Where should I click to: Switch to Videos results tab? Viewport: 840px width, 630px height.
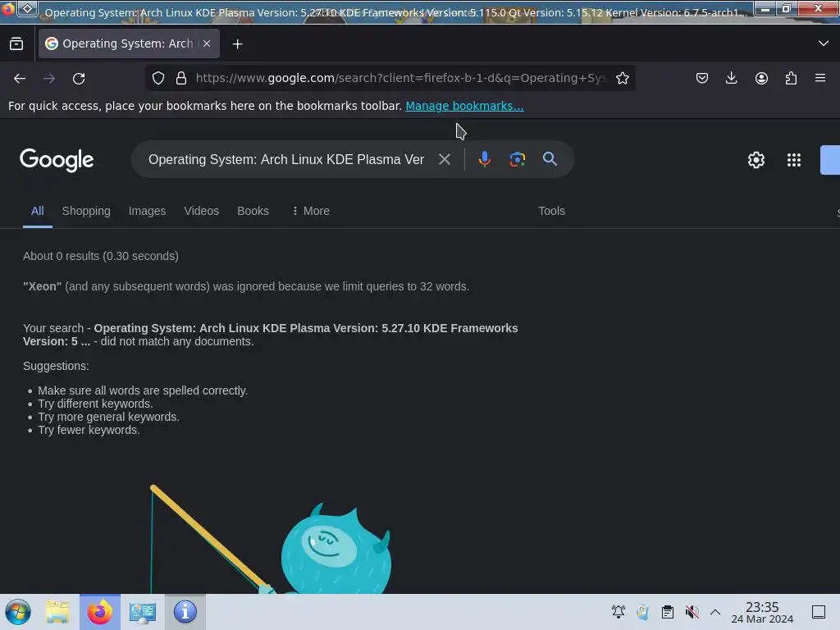click(x=202, y=211)
